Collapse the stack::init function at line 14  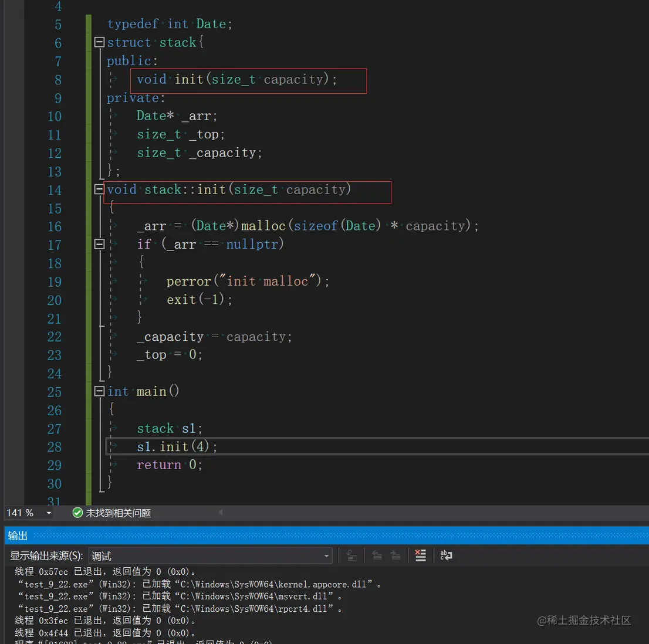click(x=99, y=189)
